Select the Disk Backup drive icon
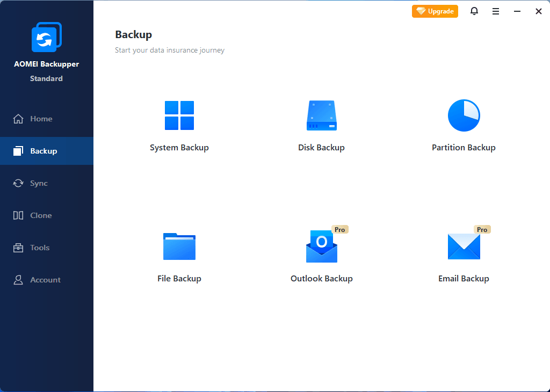The width and height of the screenshot is (550, 392). (x=321, y=115)
